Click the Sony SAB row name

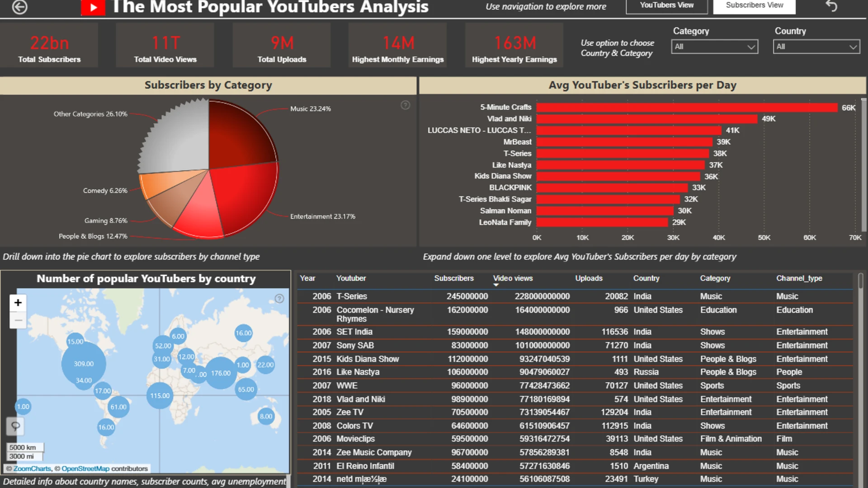click(355, 345)
